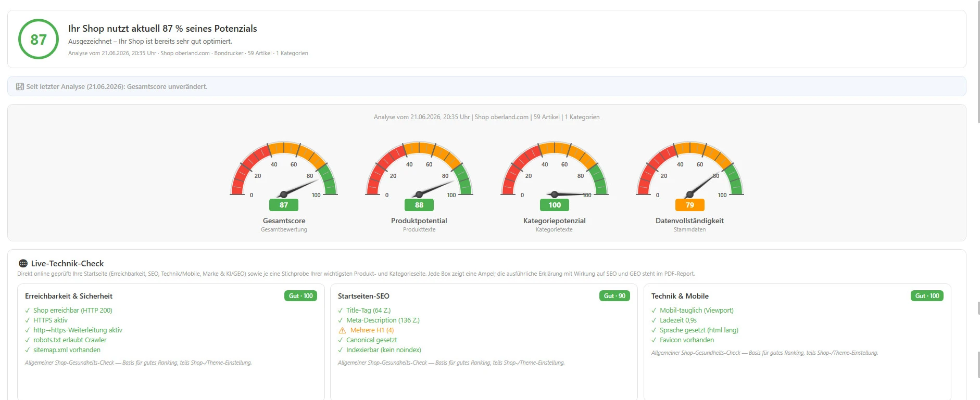Click the 'Produktpotential' gauge label
This screenshot has height=400, width=980.
419,221
